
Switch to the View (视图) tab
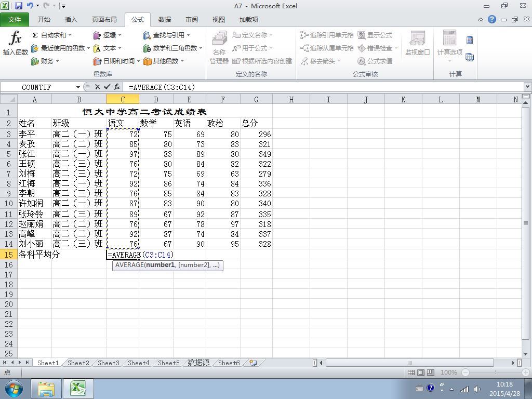pyautogui.click(x=219, y=20)
